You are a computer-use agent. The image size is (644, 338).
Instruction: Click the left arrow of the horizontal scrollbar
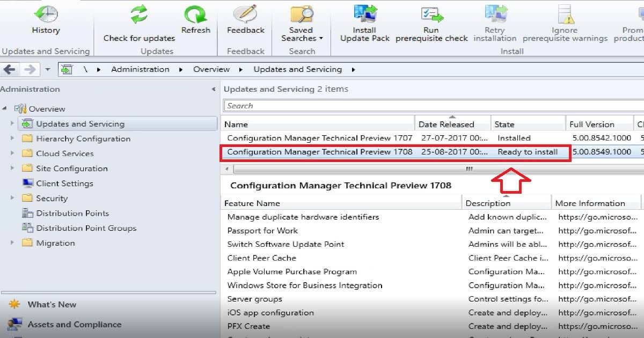(x=228, y=169)
